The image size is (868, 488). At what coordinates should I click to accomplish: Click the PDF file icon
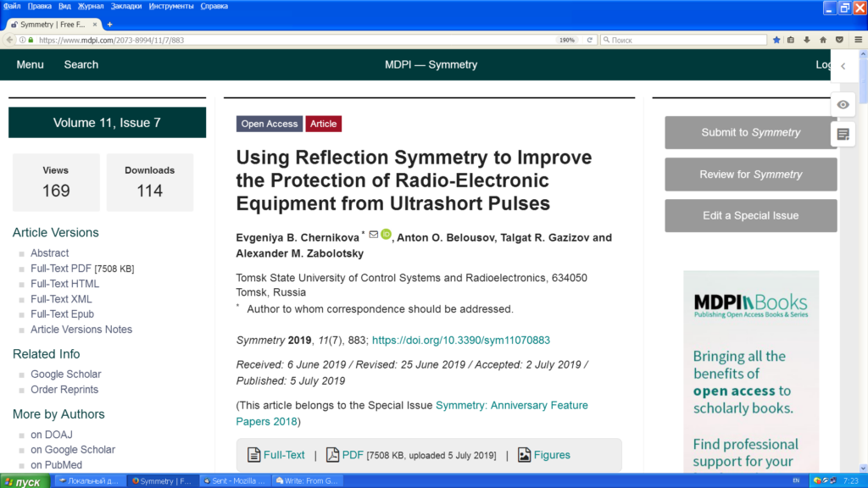click(332, 455)
